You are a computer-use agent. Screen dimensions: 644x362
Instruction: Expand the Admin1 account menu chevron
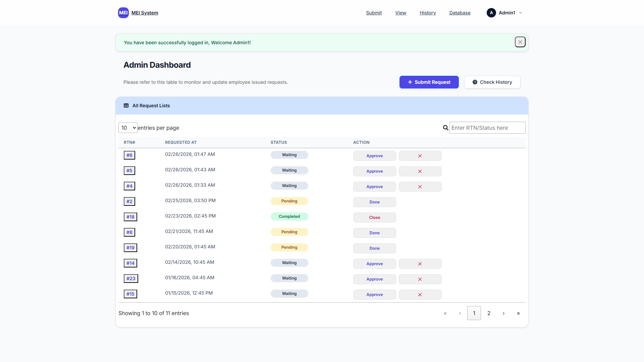521,13
